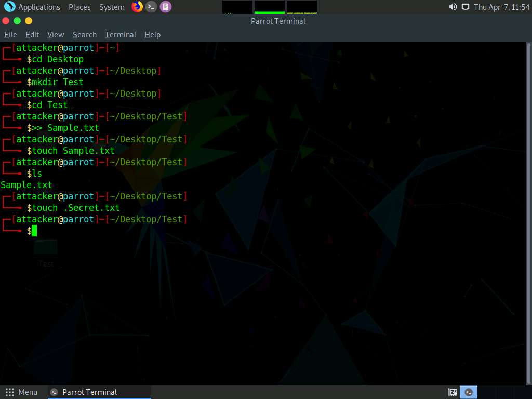Click the volume speaker icon
The width and height of the screenshot is (532, 399).
453,7
